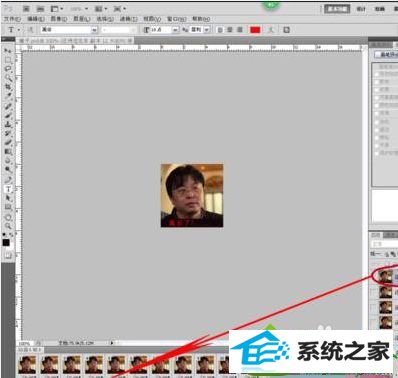
Task: Enable 平滑 checkbox in Brush panel
Action: click(x=377, y=146)
